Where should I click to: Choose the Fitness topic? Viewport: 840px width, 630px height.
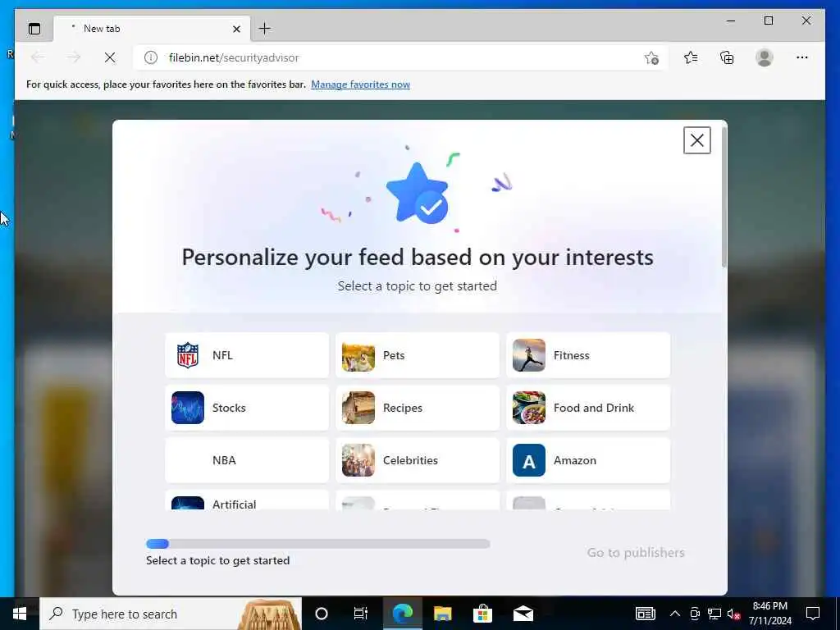point(588,355)
